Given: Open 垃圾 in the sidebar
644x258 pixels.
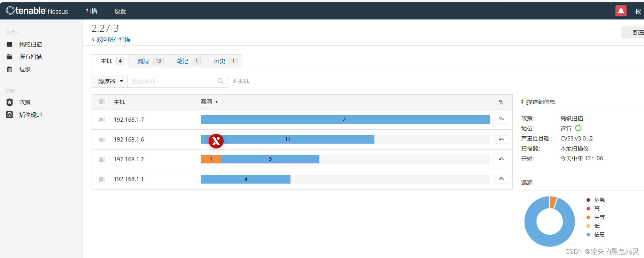Looking at the screenshot, I should pyautogui.click(x=25, y=69).
